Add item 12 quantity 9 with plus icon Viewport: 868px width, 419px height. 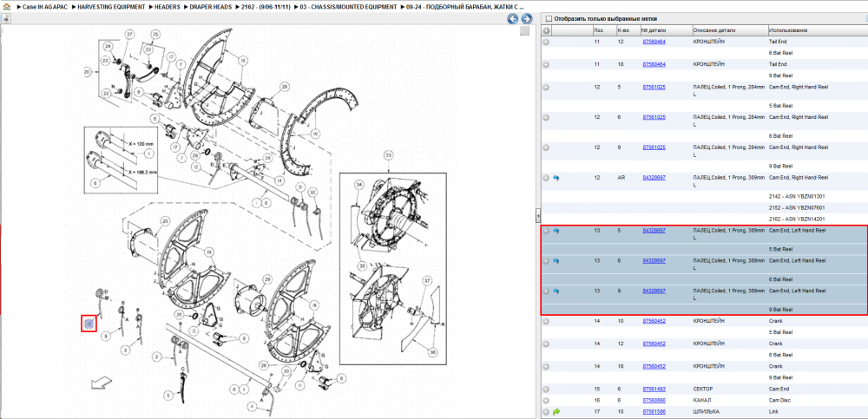coord(546,147)
